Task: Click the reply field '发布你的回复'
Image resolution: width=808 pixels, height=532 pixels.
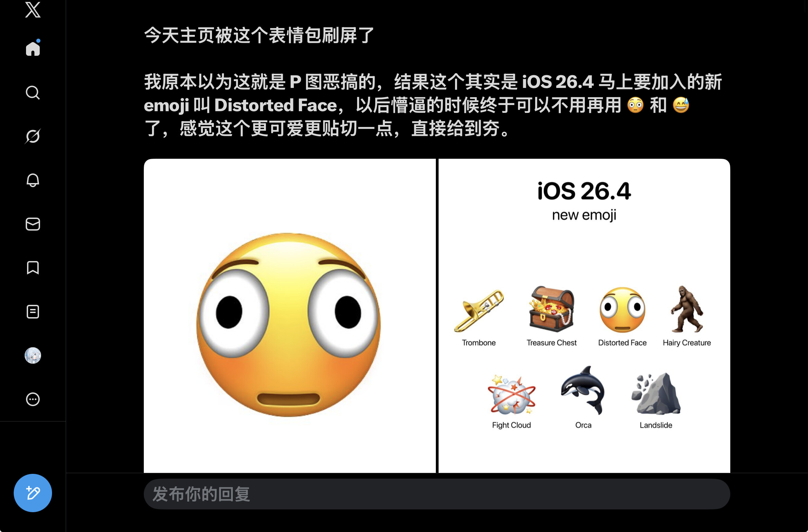Action: tap(437, 494)
